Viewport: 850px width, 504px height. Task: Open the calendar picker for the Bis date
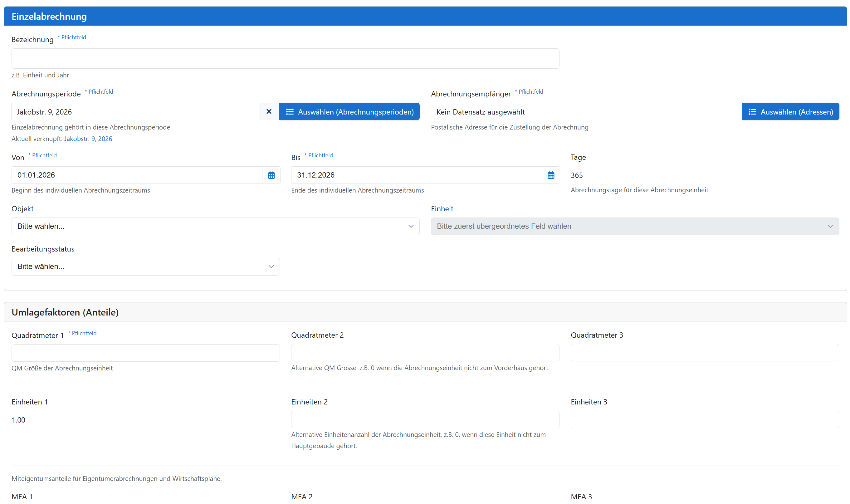[550, 175]
